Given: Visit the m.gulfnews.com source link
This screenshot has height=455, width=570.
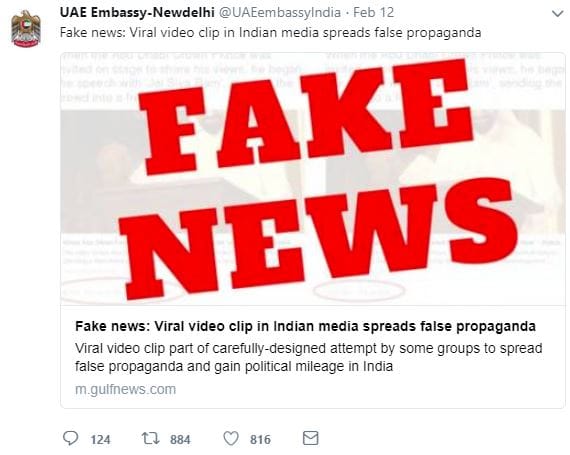Looking at the screenshot, I should click(125, 389).
